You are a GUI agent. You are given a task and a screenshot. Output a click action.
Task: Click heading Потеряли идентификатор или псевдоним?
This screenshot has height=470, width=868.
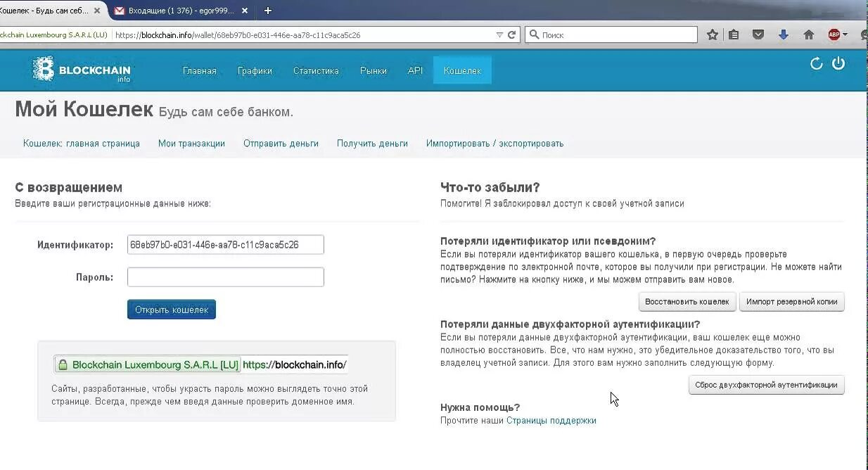(x=548, y=241)
